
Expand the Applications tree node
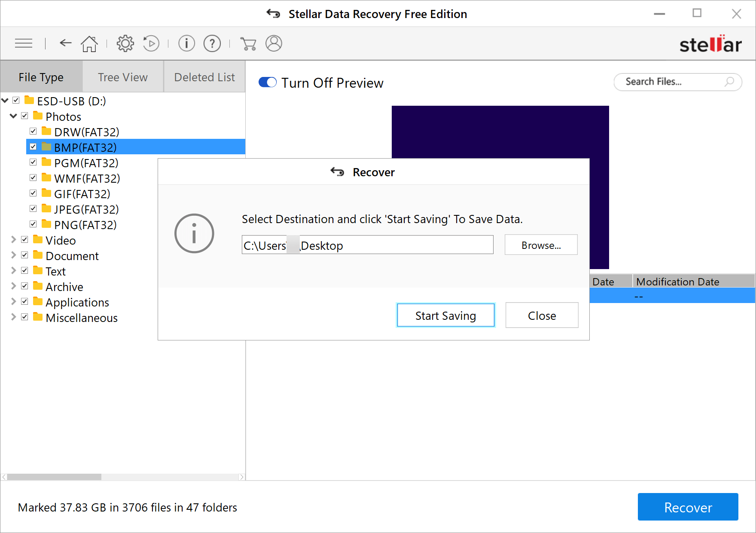click(x=13, y=301)
